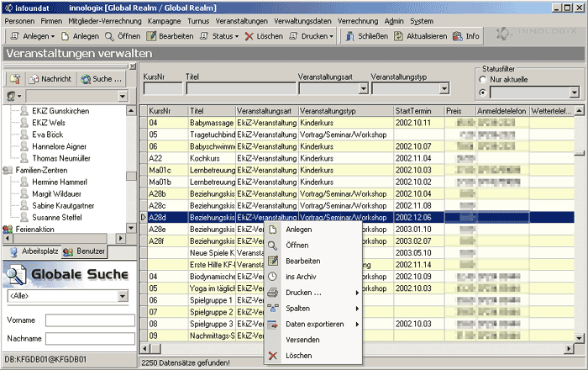Image resolution: width=588 pixels, height=370 pixels.
Task: Select the 'Nur aktuelle' radio button
Action: click(x=483, y=80)
